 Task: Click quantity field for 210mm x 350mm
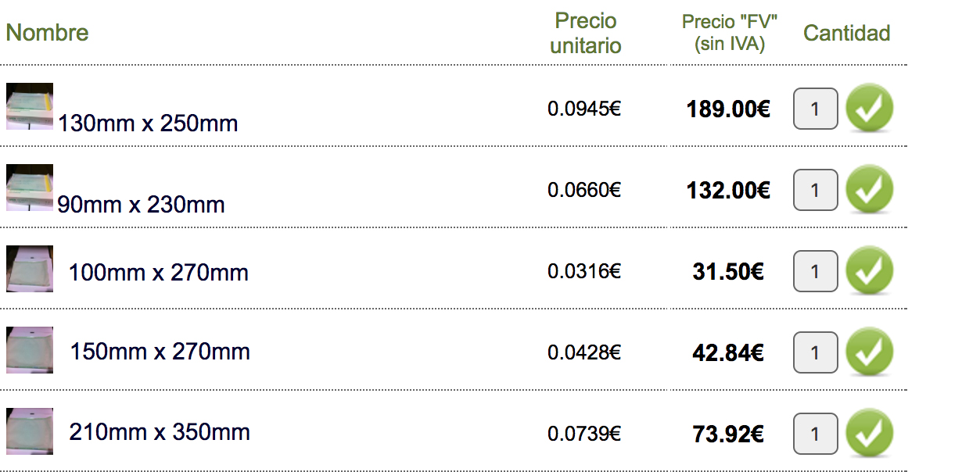click(815, 434)
